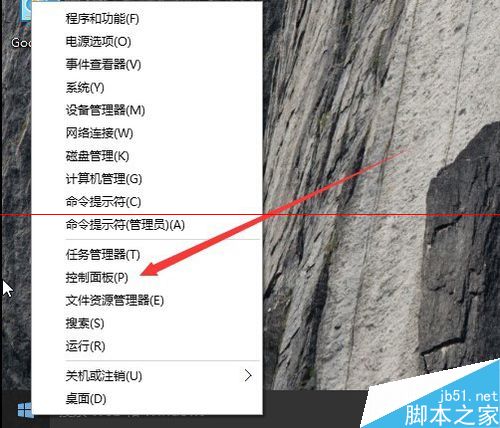Select 网络连接(W)
500x428 pixels.
click(x=147, y=133)
